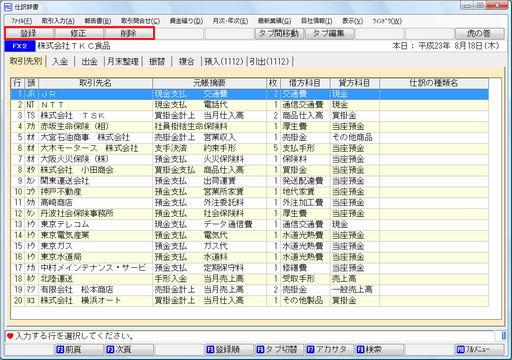Click the タブ間移動 button
The image size is (512, 360).
pos(279,33)
